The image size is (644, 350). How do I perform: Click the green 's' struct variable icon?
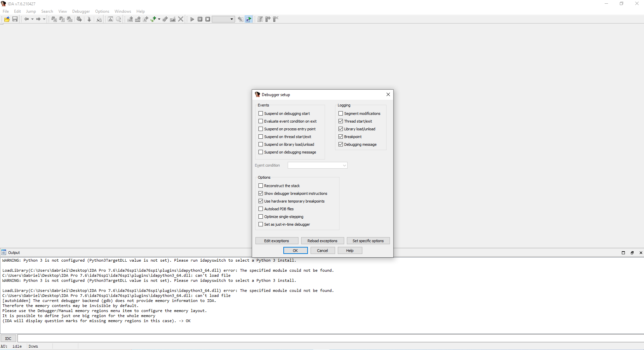pos(153,19)
